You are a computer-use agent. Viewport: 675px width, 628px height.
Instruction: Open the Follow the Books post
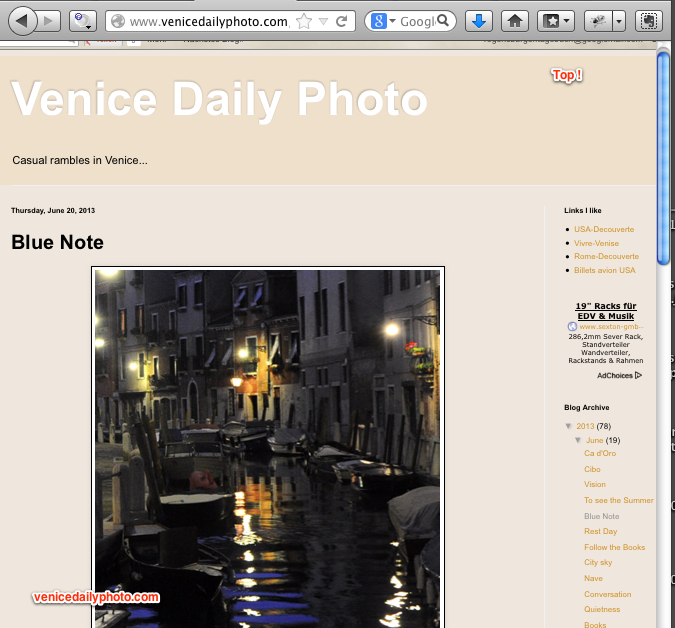point(614,547)
